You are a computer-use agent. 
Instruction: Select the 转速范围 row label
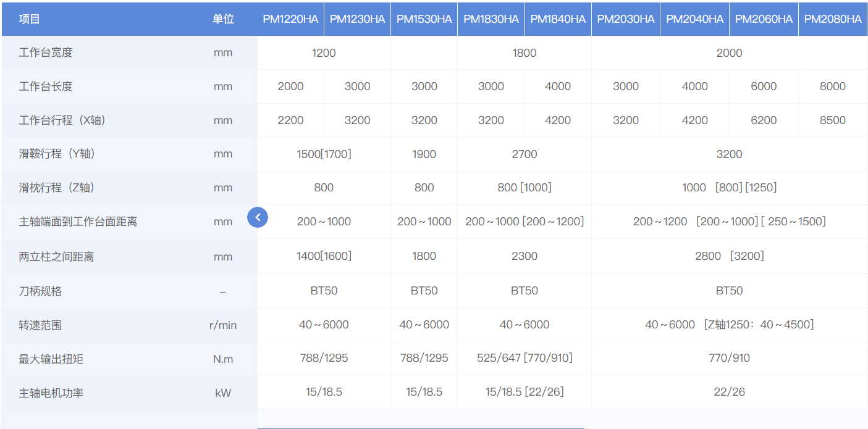pos(40,325)
